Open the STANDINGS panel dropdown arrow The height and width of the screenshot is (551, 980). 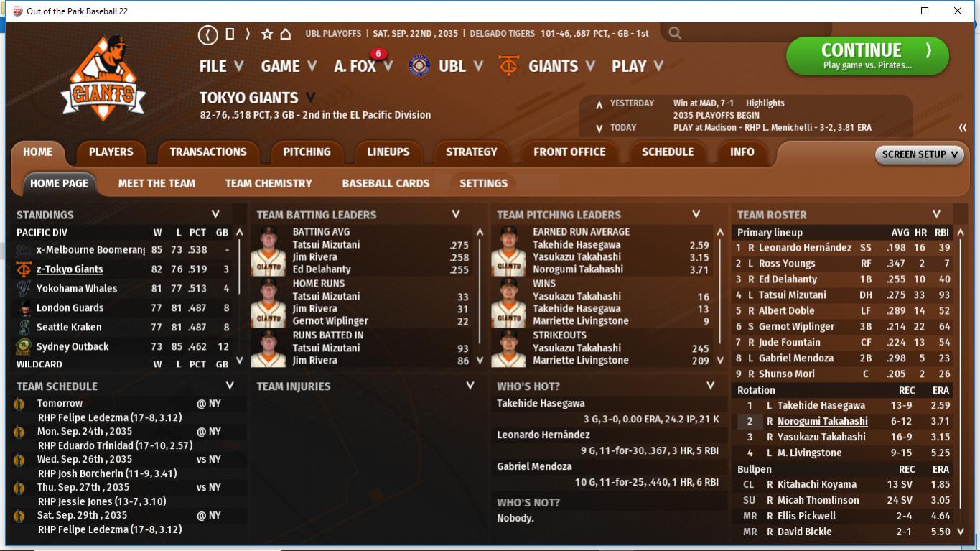215,214
